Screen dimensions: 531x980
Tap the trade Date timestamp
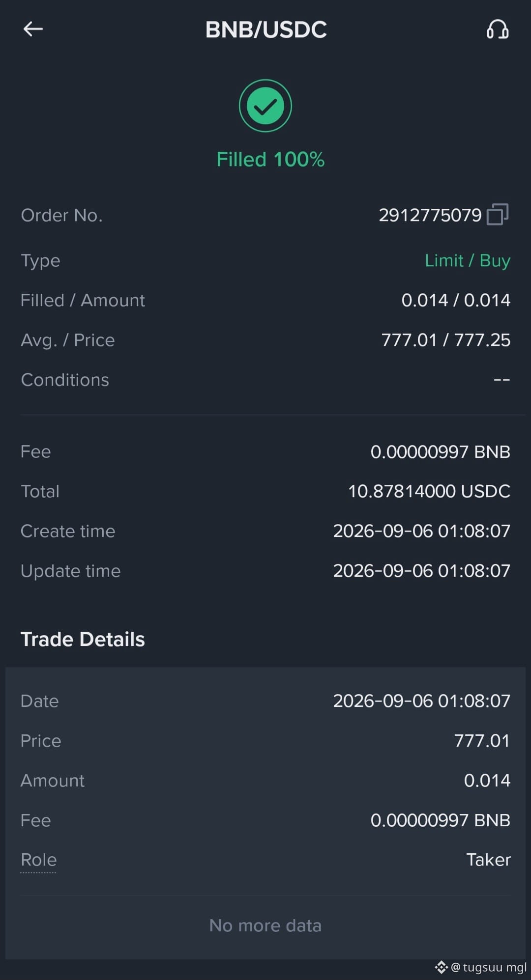coord(422,701)
